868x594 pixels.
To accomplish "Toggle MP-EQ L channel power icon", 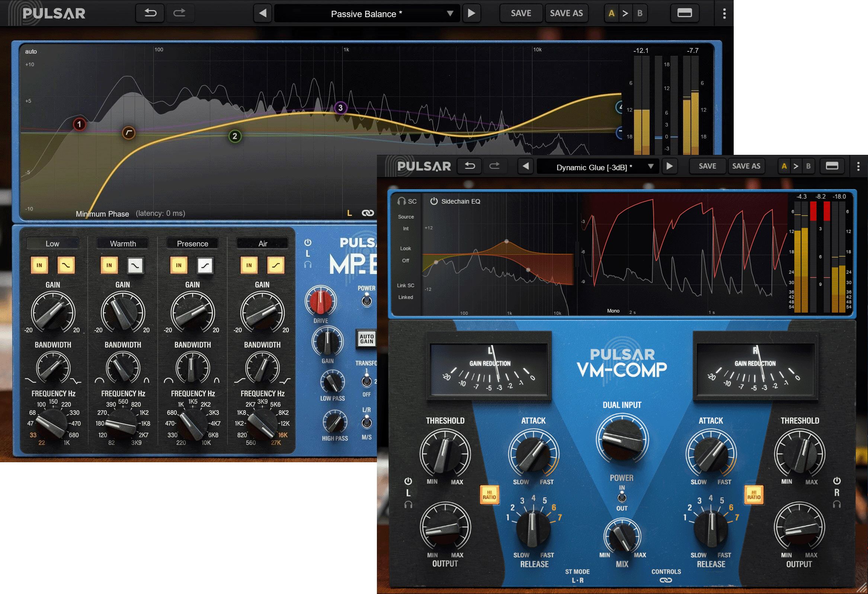I will tap(308, 242).
